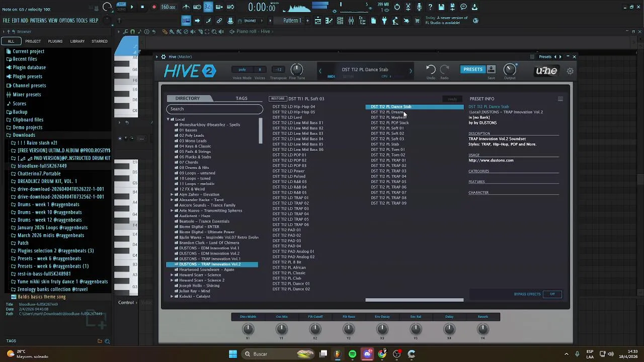
Task: Click the Hive preset Search field
Action: (x=215, y=109)
